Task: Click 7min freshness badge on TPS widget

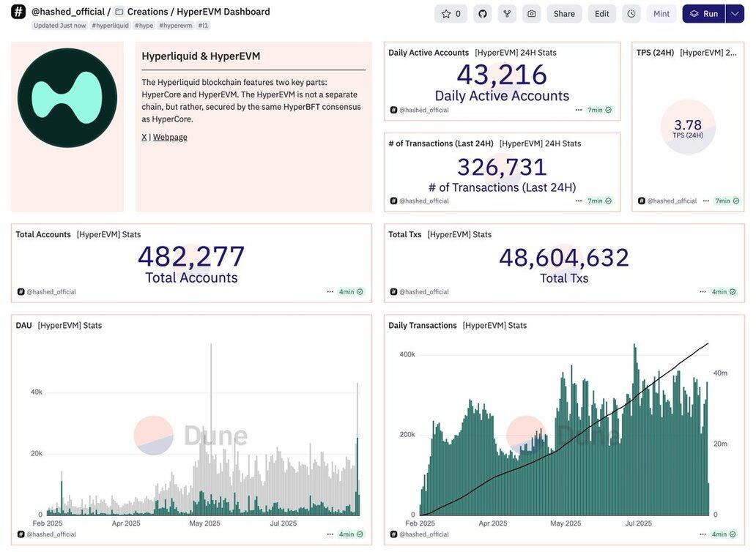Action: point(727,201)
